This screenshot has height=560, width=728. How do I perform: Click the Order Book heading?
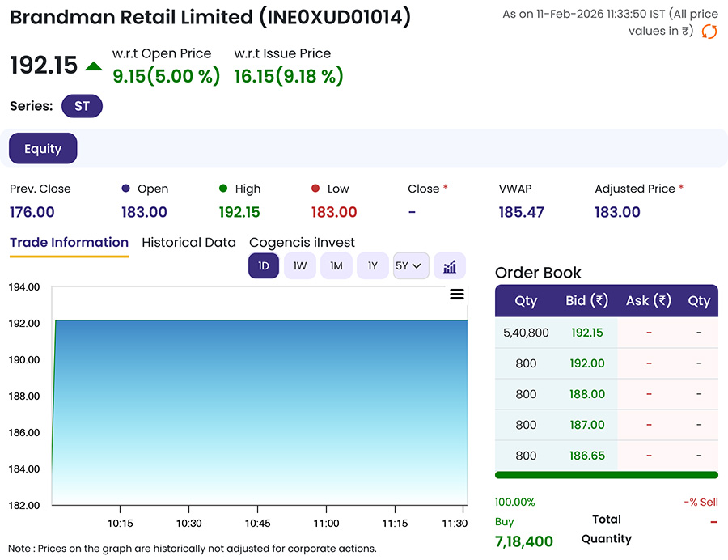coord(538,273)
